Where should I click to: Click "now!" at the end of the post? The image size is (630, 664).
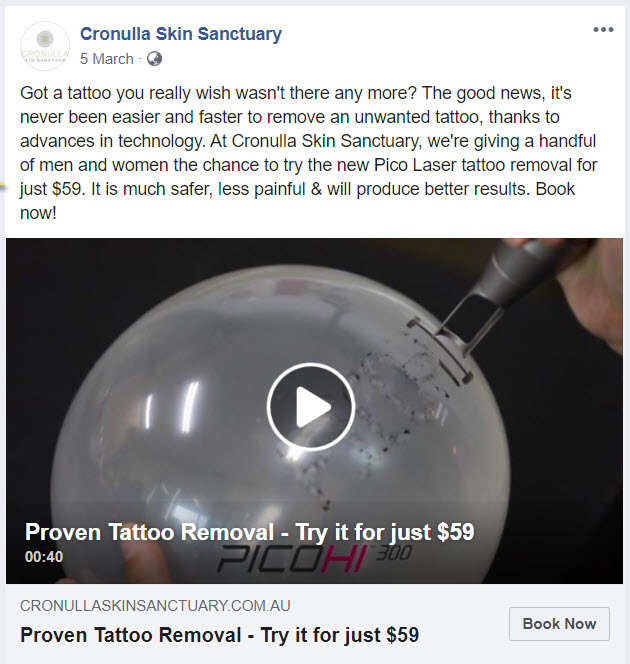point(38,213)
